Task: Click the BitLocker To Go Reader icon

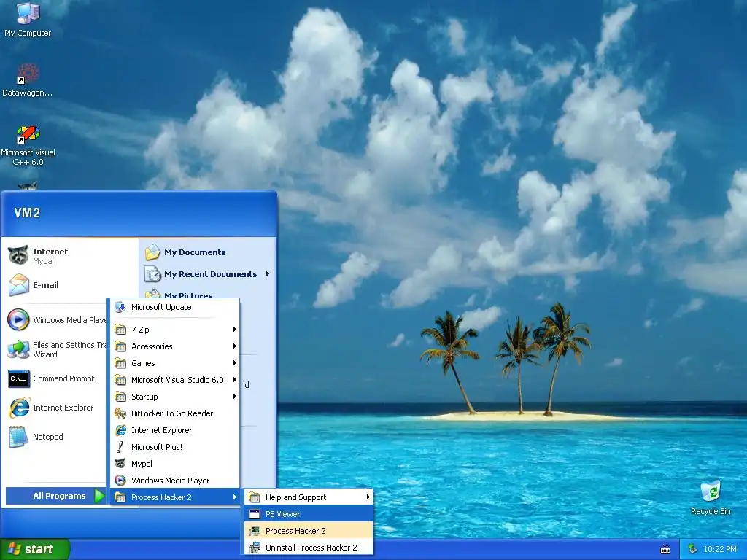Action: point(120,413)
